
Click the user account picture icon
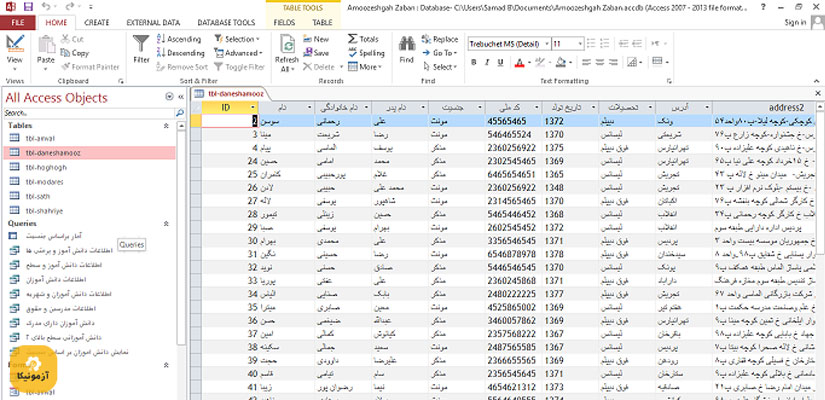[818, 22]
